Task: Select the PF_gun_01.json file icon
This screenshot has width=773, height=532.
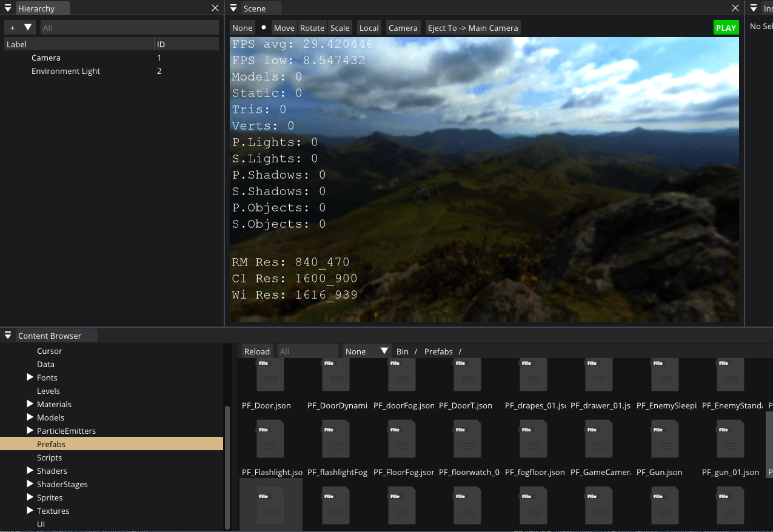Action: point(731,439)
